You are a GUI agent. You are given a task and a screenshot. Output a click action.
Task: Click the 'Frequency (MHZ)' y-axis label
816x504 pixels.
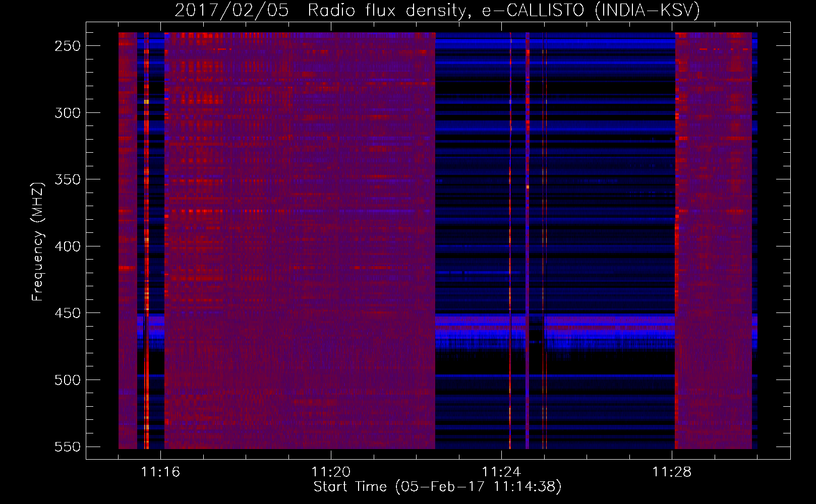[38, 242]
